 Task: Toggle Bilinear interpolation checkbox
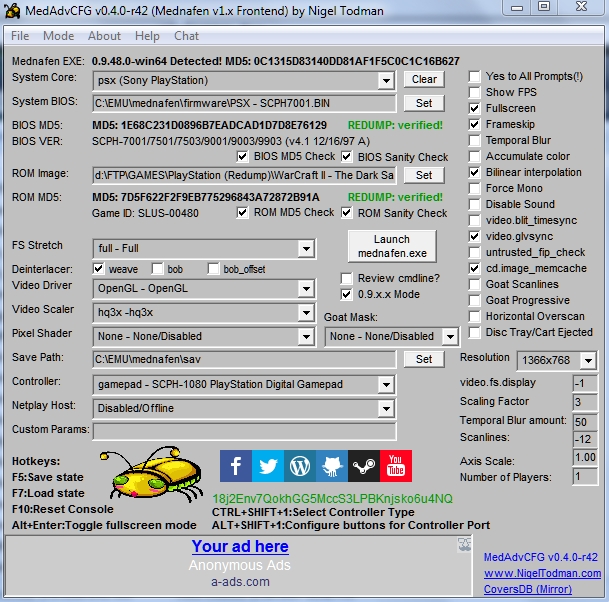click(475, 172)
